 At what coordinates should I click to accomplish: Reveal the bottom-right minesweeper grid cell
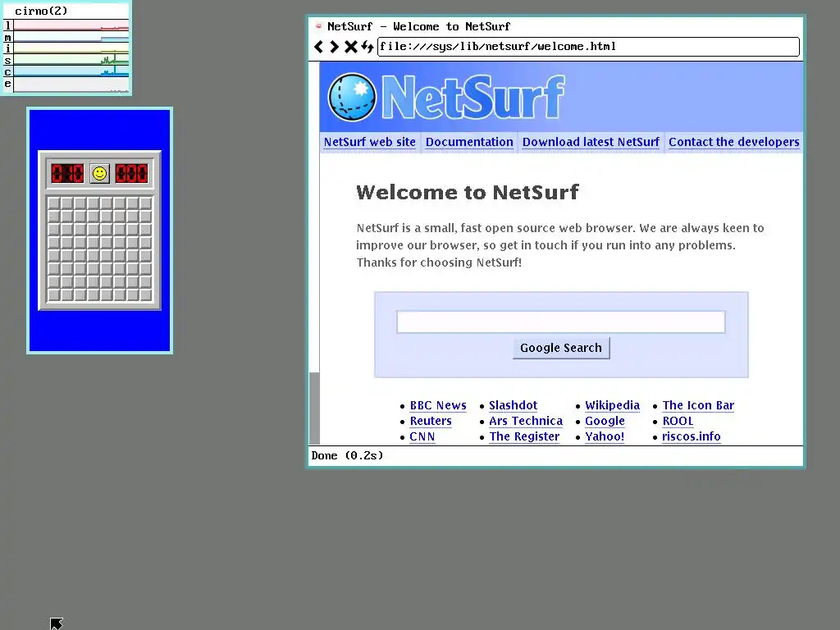(146, 294)
